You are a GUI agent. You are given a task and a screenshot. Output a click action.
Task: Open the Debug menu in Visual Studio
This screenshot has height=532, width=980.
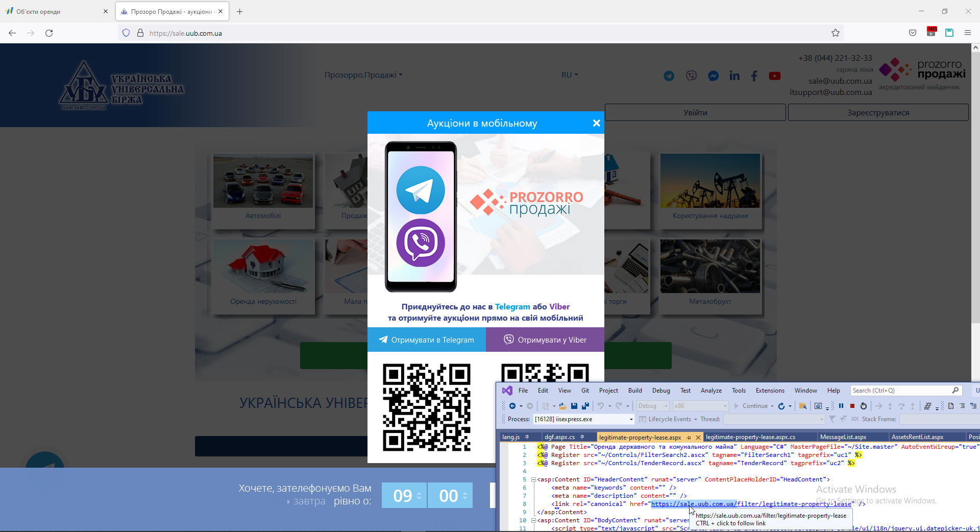click(661, 391)
